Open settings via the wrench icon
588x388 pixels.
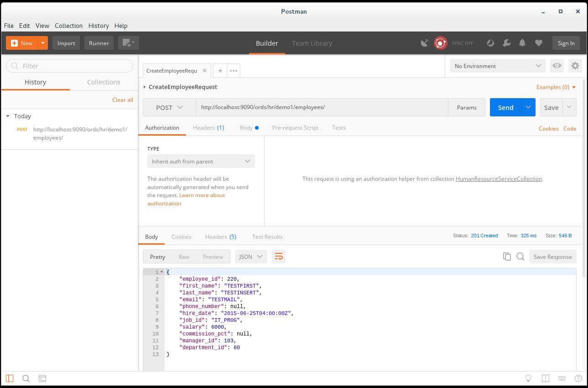(506, 43)
